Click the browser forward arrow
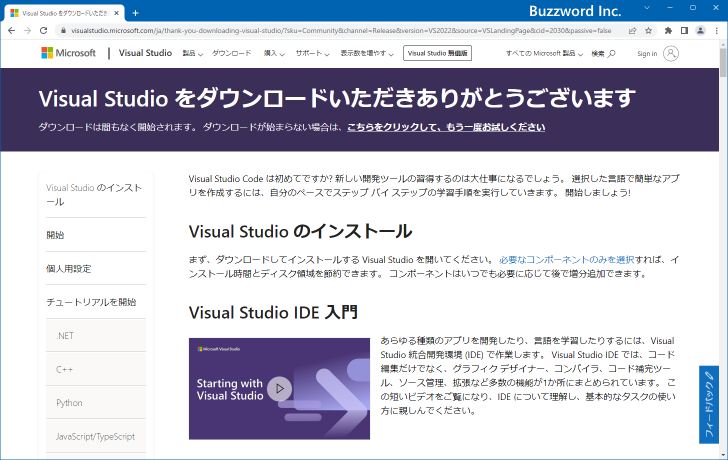 pos(27,31)
